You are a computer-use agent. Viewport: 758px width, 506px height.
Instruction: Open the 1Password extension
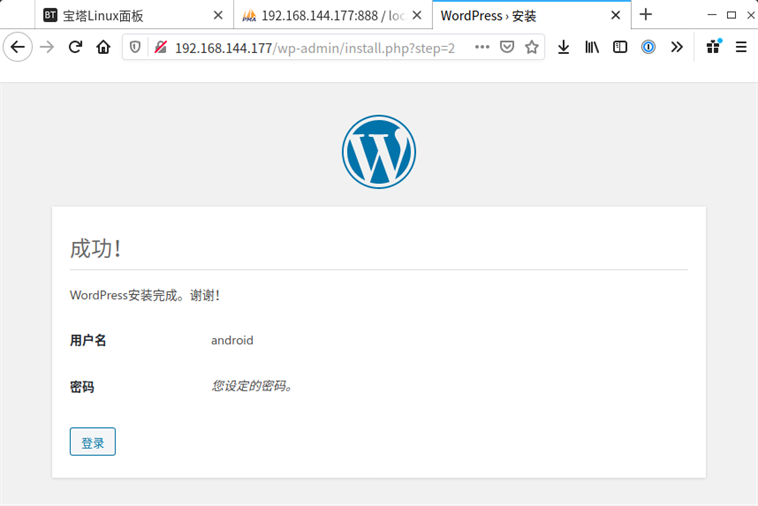pos(648,47)
